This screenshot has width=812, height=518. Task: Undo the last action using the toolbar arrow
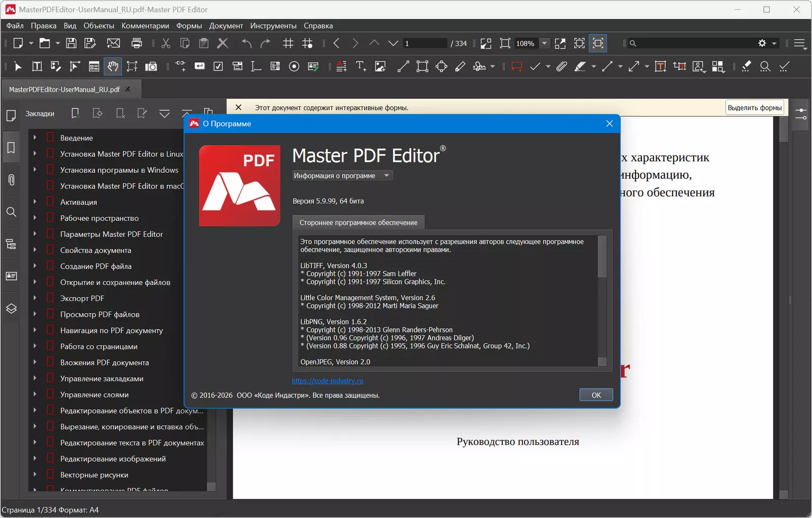247,43
